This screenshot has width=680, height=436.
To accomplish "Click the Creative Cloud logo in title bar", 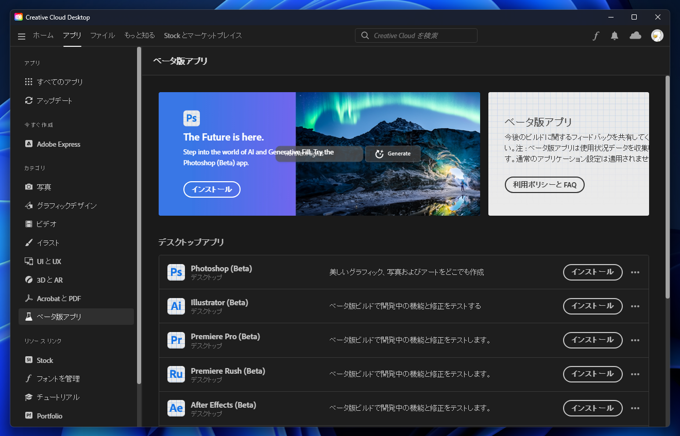I will click(x=18, y=17).
